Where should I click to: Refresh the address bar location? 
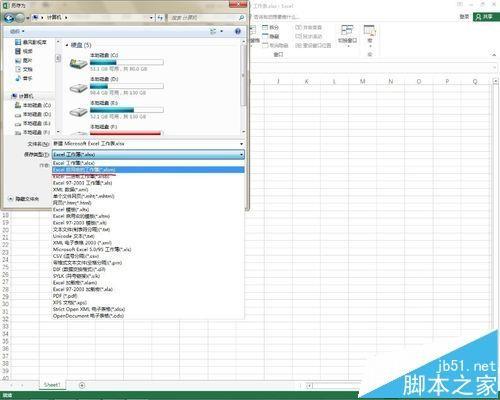[x=160, y=17]
